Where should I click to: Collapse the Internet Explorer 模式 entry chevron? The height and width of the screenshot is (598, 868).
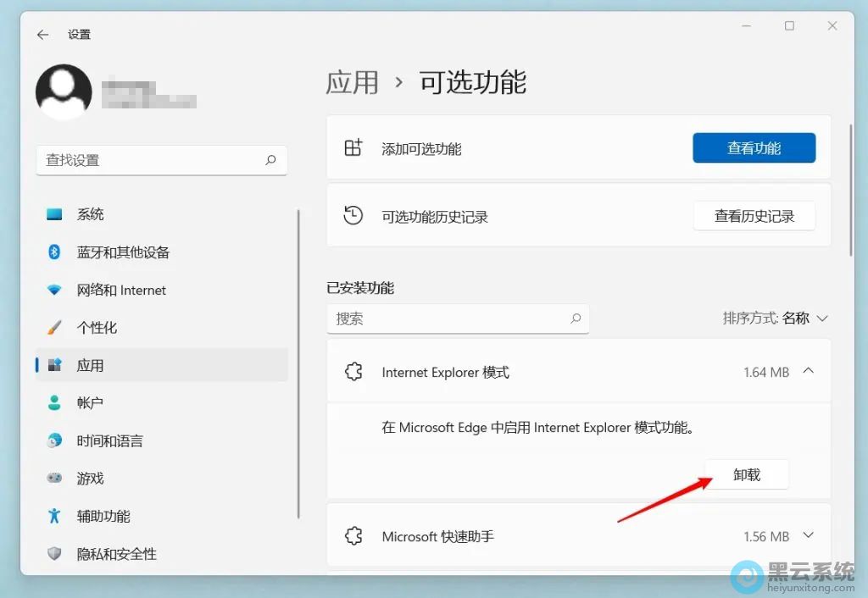coord(808,371)
